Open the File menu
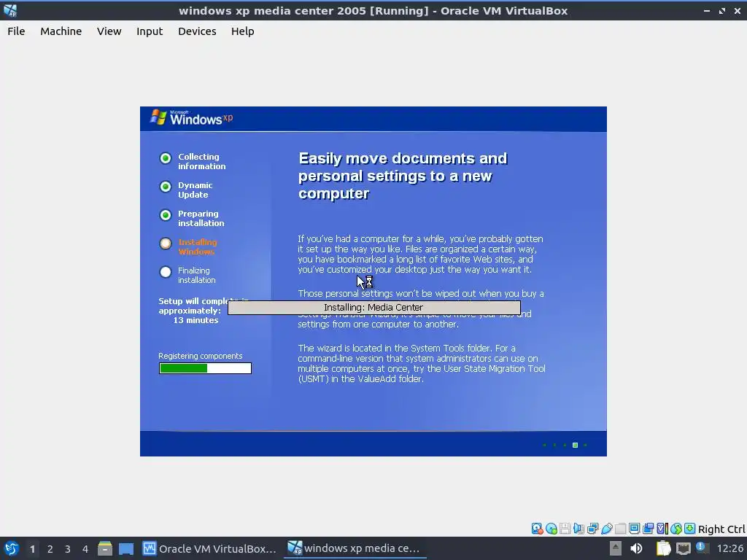Image resolution: width=747 pixels, height=560 pixels. tap(16, 31)
